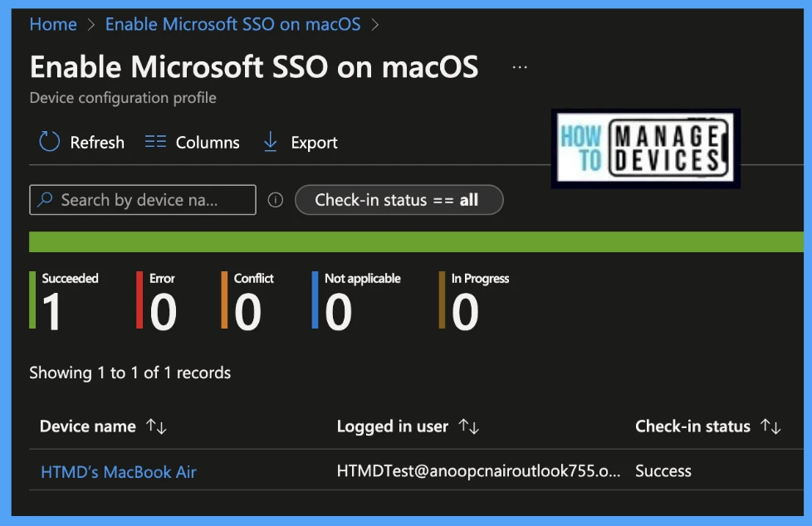
Task: Open the Check-in status == all filter
Action: point(399,200)
